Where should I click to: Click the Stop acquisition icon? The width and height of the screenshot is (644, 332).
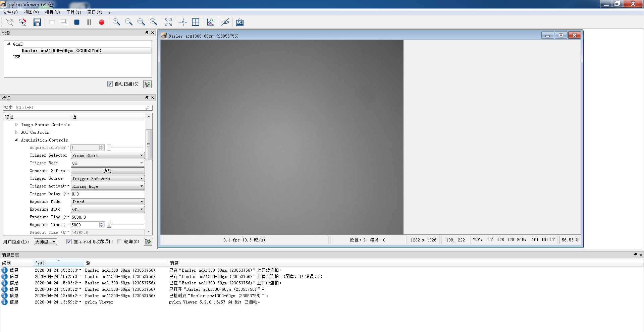tap(77, 22)
